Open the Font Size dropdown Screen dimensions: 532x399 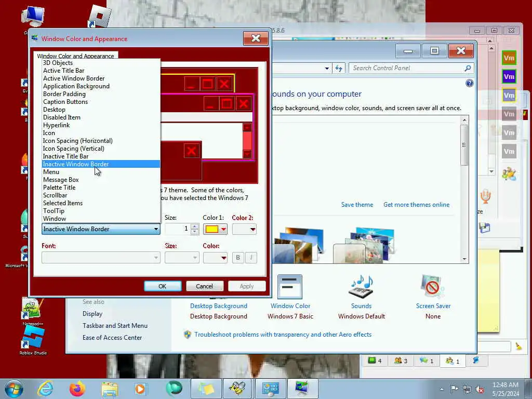[182, 258]
